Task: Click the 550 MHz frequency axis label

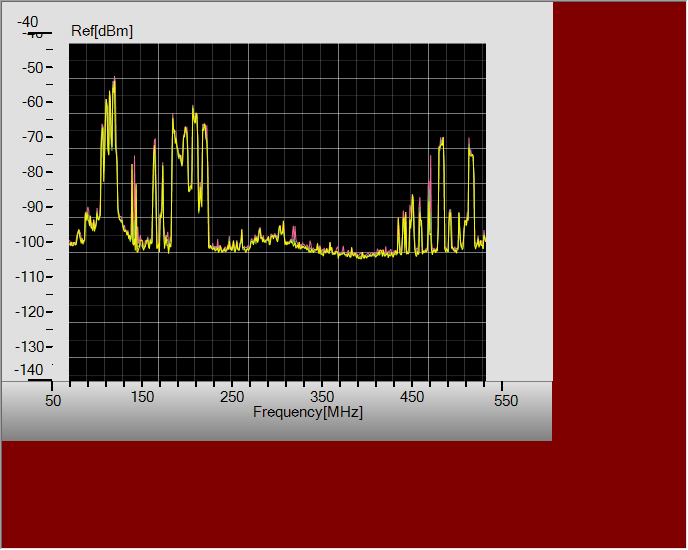Action: click(506, 400)
